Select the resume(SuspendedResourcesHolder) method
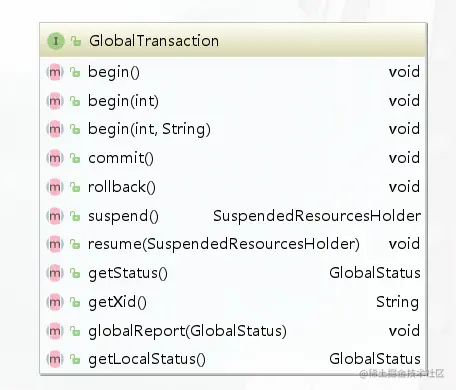The image size is (456, 390). (x=224, y=244)
